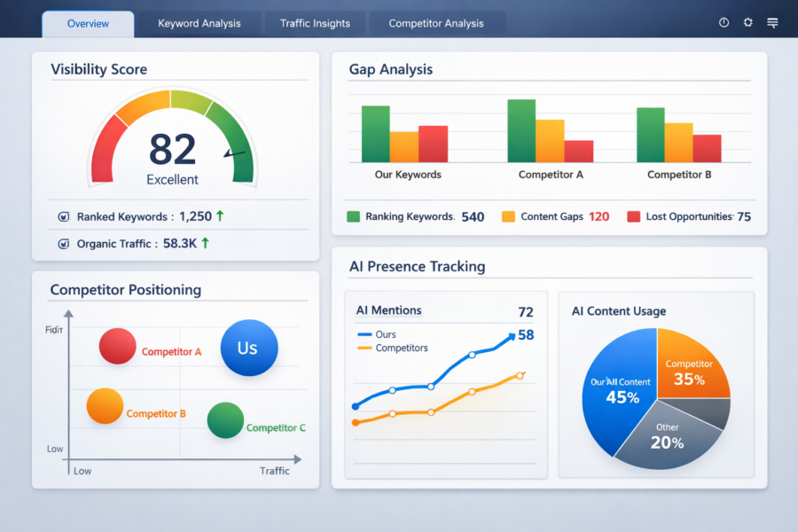Click the Our Keywords axis label
Image resolution: width=798 pixels, height=532 pixels.
408,175
